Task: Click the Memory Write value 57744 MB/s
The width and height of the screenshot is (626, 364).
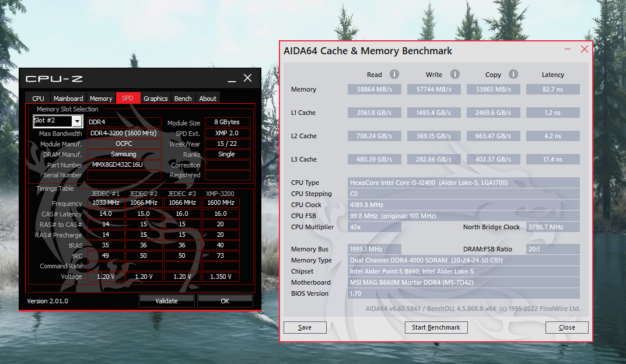Action: click(x=434, y=89)
